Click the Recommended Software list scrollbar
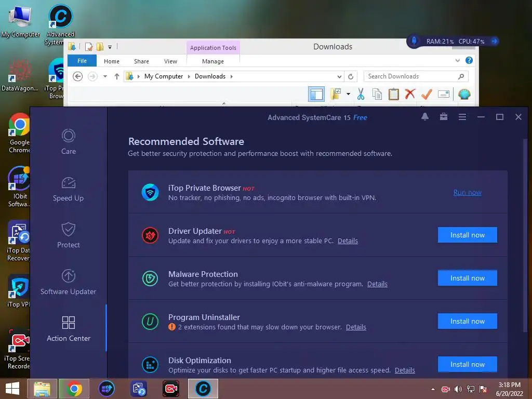This screenshot has height=399, width=532. [x=525, y=234]
